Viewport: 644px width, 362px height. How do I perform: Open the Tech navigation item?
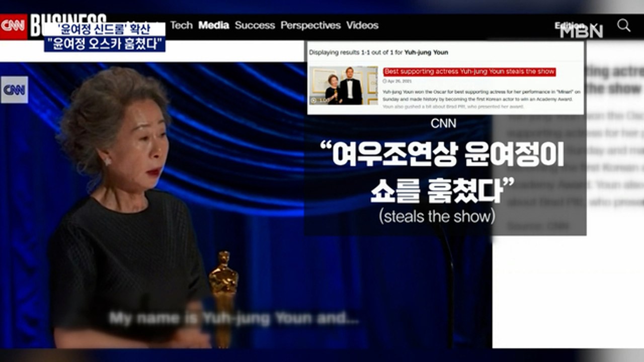pos(181,25)
